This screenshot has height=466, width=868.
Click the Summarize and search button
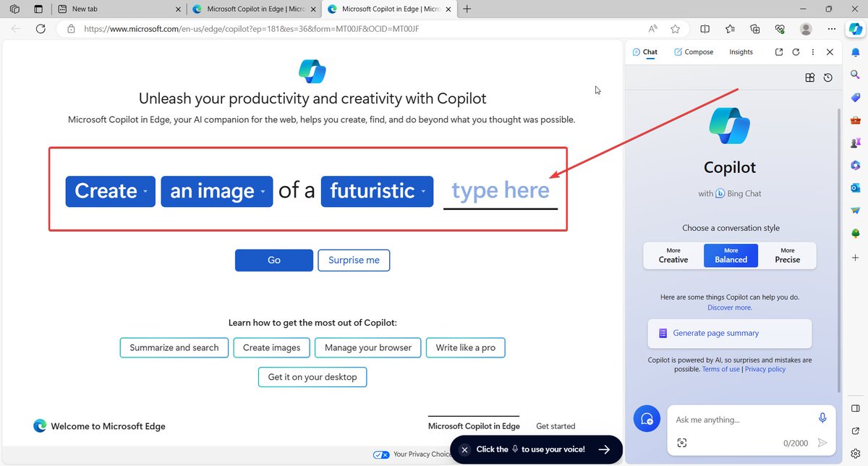[x=174, y=348]
